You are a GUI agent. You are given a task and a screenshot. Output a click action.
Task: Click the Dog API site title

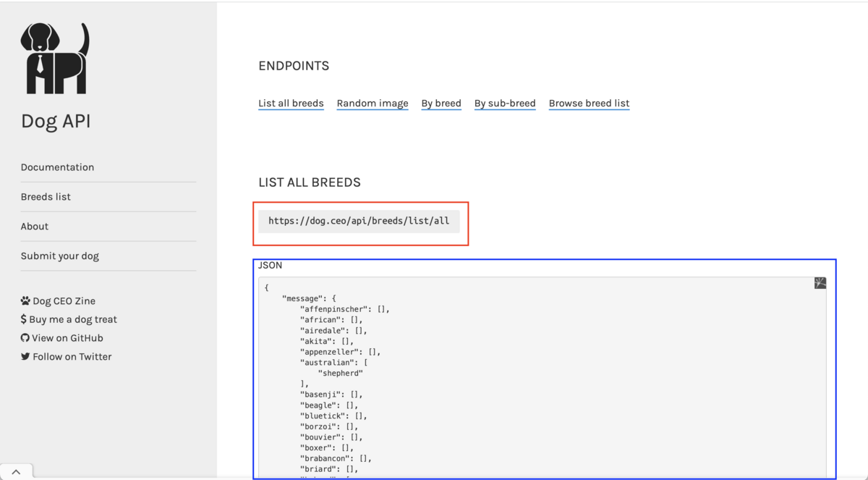click(x=56, y=121)
